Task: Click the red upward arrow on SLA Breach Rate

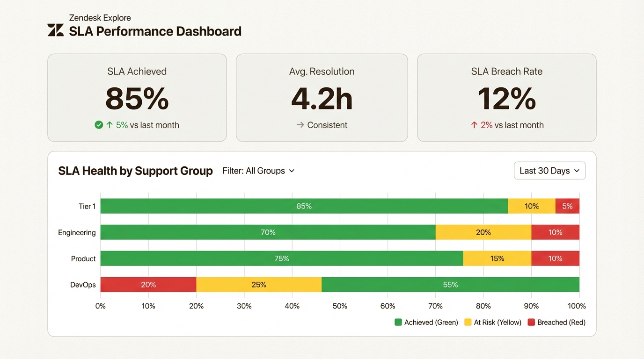Action: coord(474,125)
